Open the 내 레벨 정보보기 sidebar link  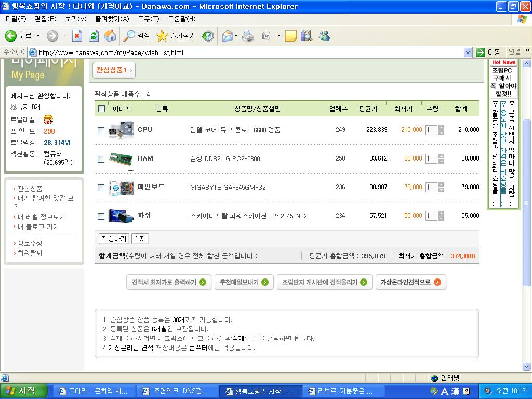tap(41, 217)
